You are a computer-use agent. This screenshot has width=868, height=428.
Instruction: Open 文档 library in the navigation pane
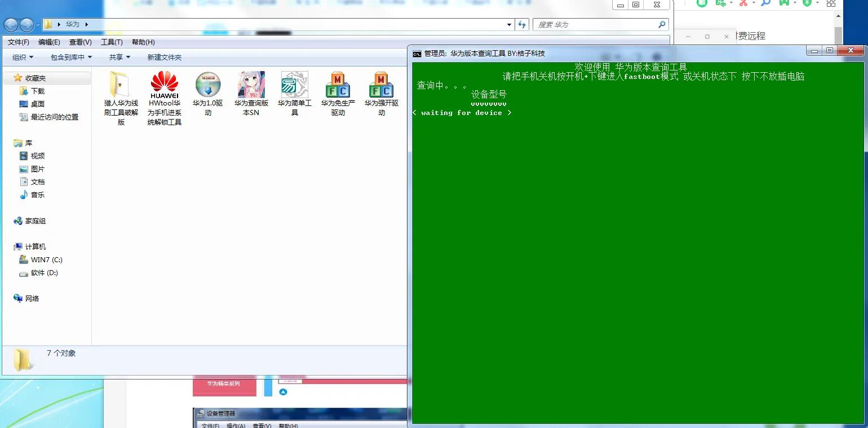click(x=38, y=182)
